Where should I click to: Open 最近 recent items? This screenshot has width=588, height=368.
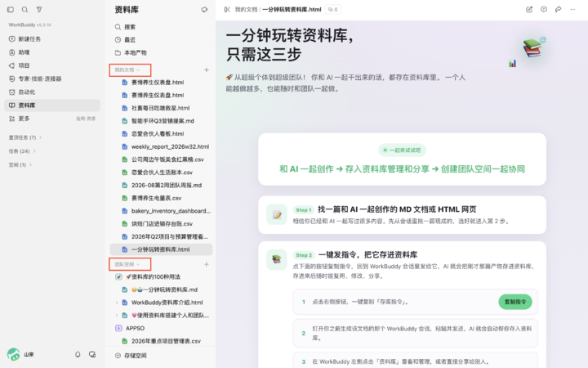coord(160,40)
